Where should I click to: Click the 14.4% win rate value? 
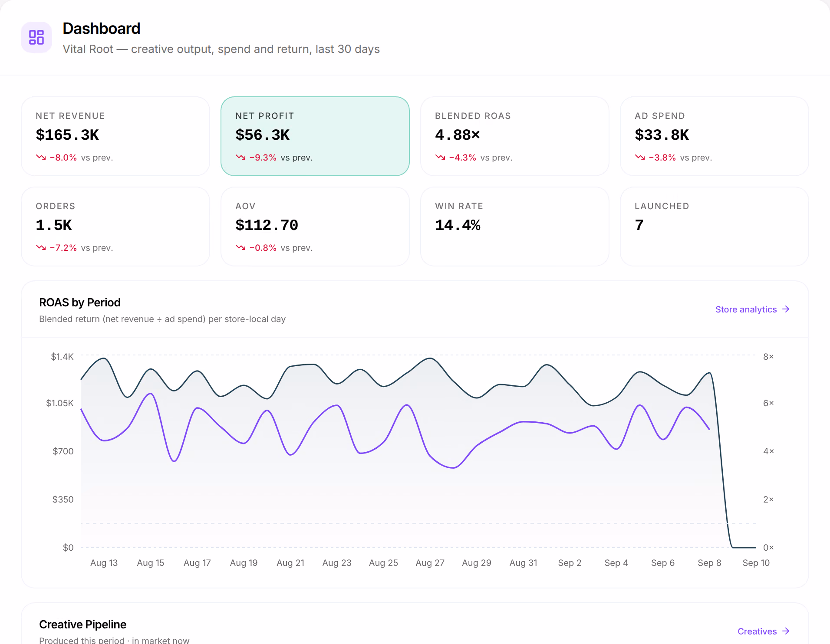pos(458,225)
